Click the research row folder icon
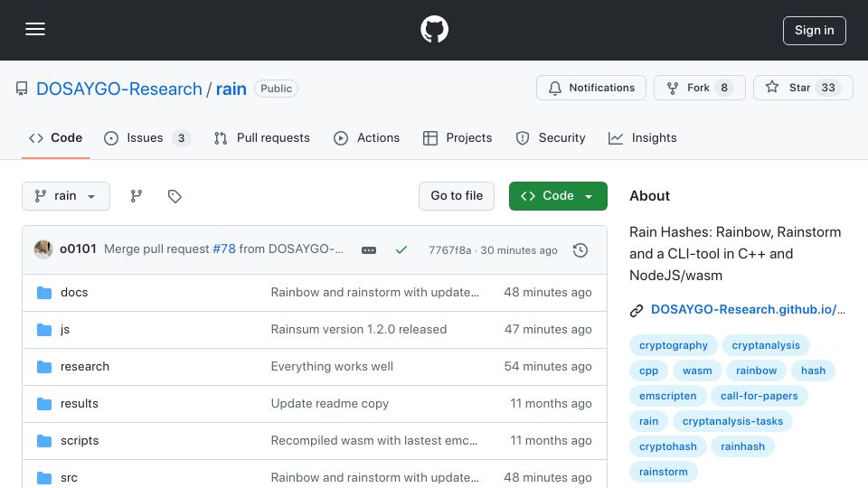Viewport: 868px width, 488px height. (44, 366)
